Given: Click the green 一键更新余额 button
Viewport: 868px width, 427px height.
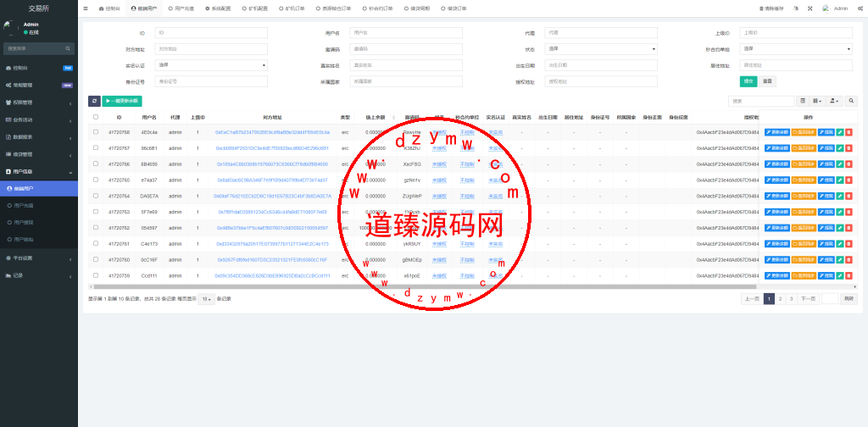Looking at the screenshot, I should coord(122,101).
